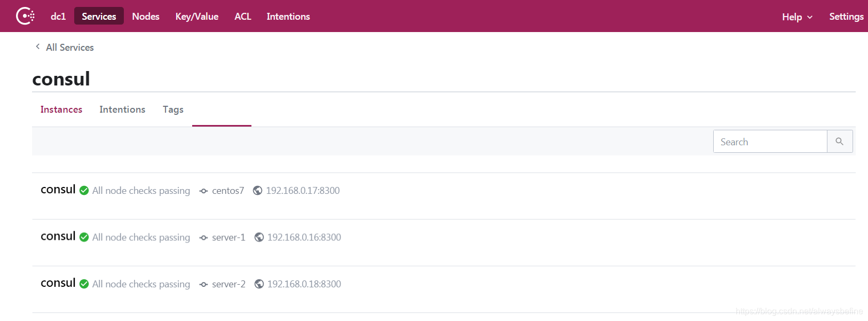
Task: Click the node icon beside centos7
Action: pos(203,191)
